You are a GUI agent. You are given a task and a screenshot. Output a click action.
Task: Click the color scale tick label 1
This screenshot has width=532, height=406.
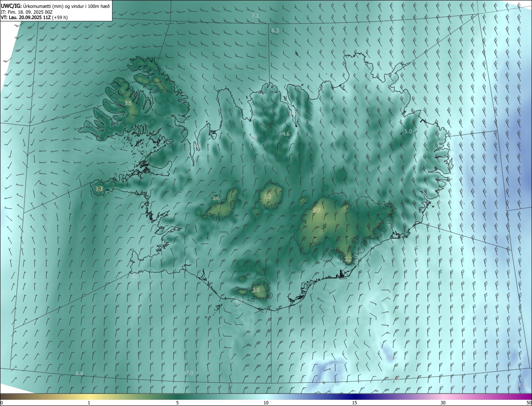89,403
